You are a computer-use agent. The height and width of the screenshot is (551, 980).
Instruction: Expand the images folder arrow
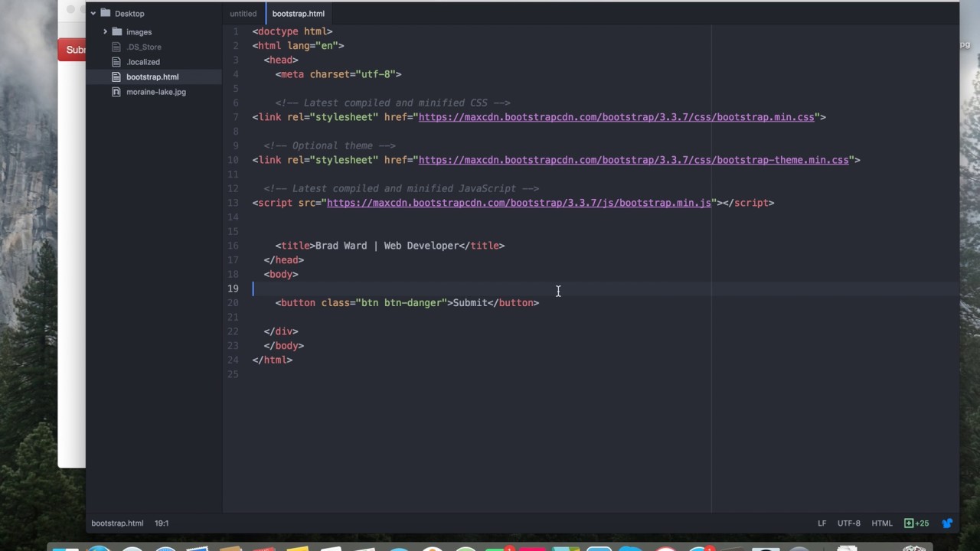coord(105,31)
